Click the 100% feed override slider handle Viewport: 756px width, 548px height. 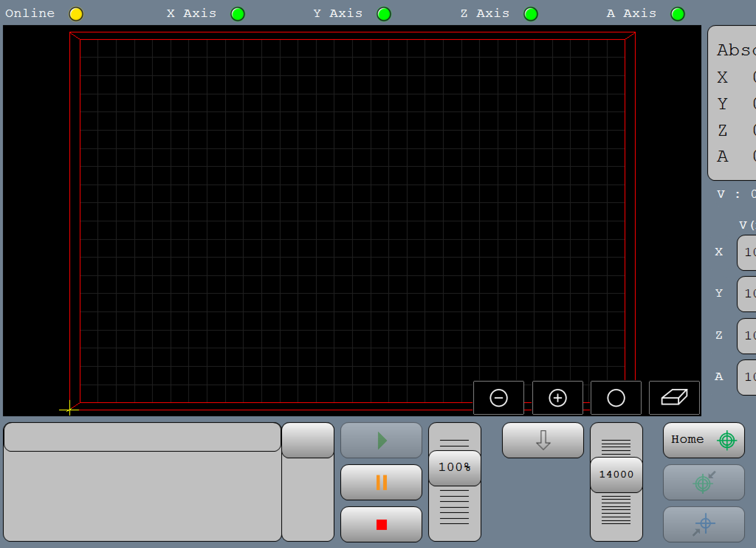[x=454, y=468]
